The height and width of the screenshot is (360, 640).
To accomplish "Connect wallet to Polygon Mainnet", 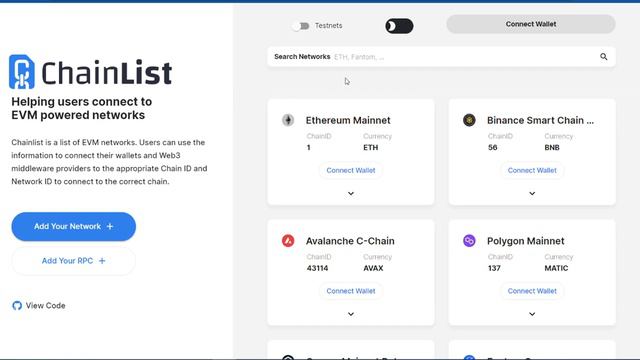I will (x=532, y=291).
